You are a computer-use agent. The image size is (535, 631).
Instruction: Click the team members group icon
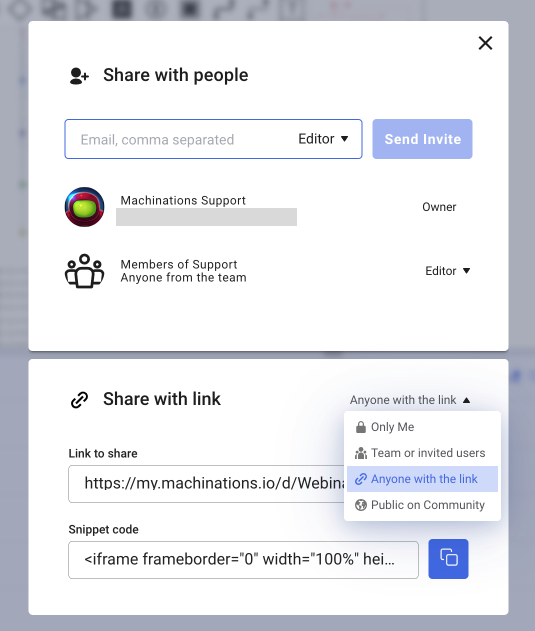tap(85, 271)
